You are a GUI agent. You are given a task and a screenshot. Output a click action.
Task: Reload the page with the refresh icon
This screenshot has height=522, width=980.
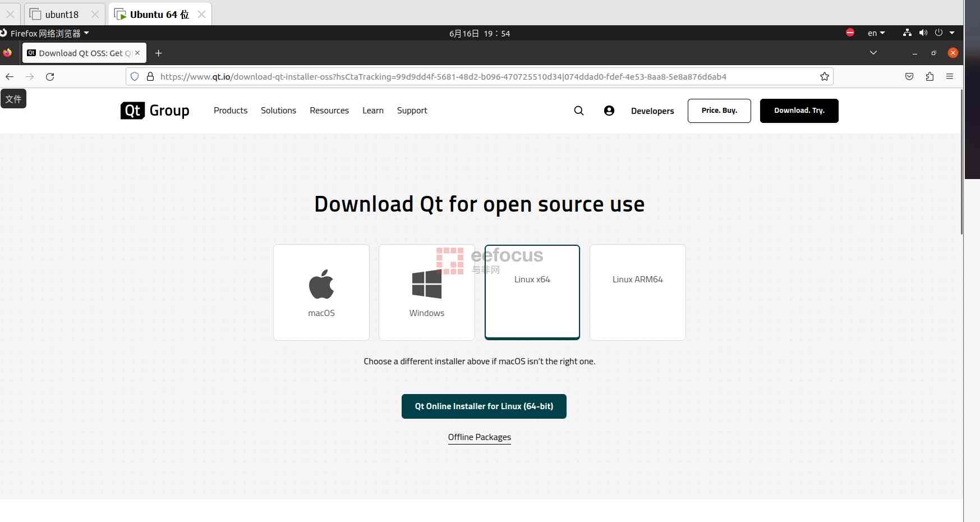coord(50,77)
